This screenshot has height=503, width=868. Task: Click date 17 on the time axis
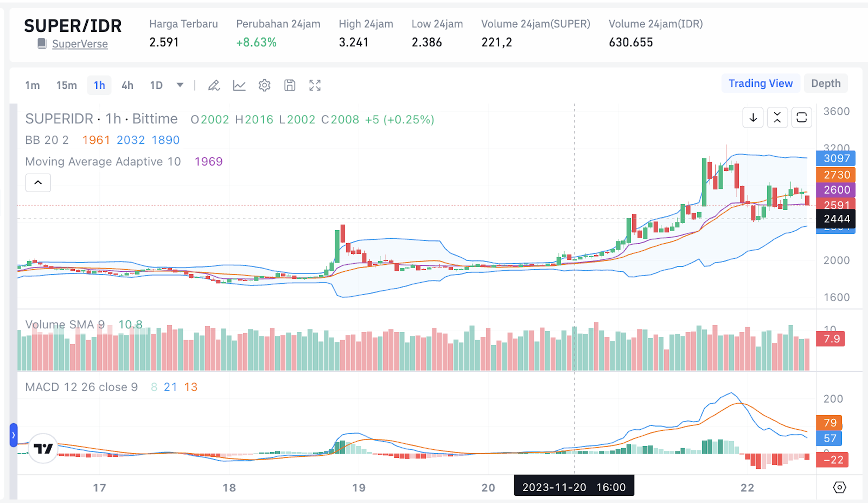[99, 488]
